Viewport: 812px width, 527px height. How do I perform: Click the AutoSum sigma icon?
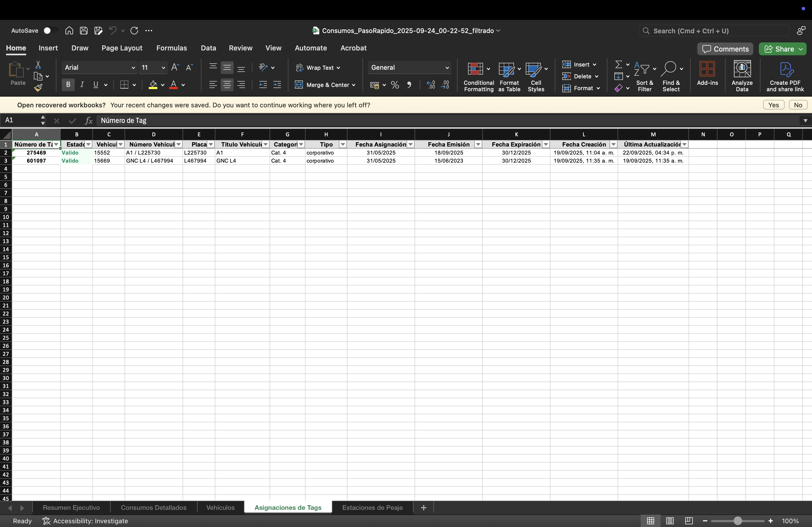point(618,64)
